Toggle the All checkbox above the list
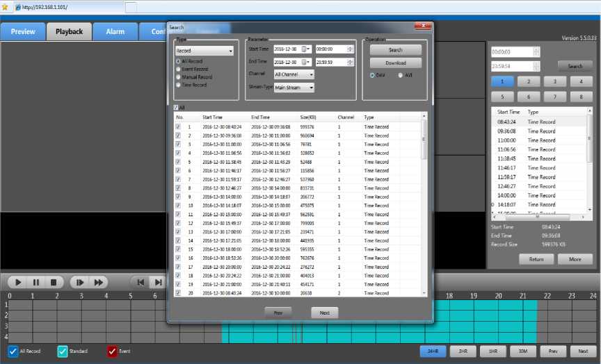Screen dimensions: 601x364 coord(177,108)
